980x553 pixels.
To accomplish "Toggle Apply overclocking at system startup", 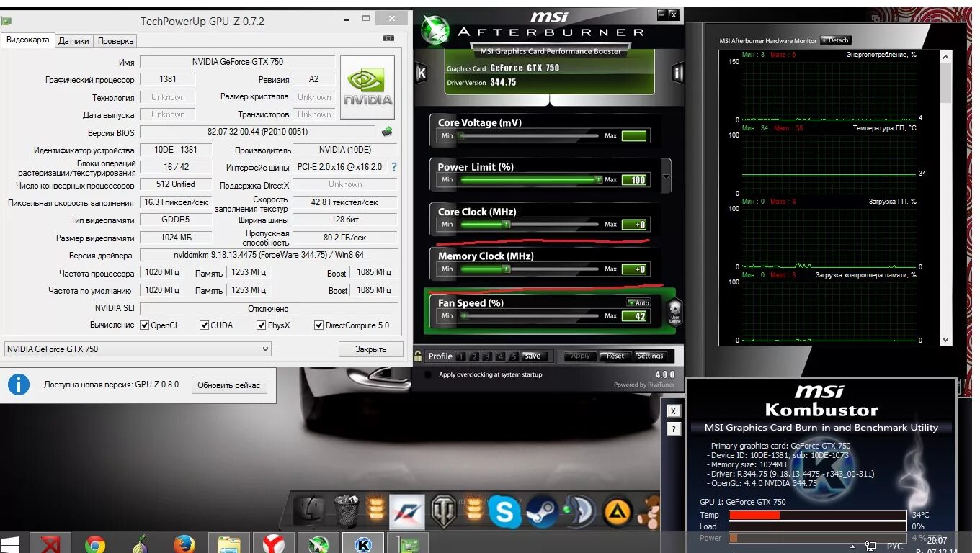I will (428, 374).
